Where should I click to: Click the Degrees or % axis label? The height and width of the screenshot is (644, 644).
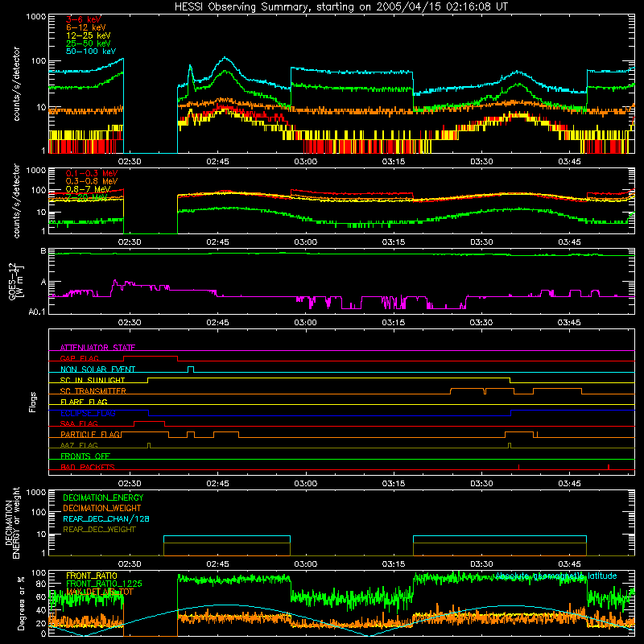(21, 603)
